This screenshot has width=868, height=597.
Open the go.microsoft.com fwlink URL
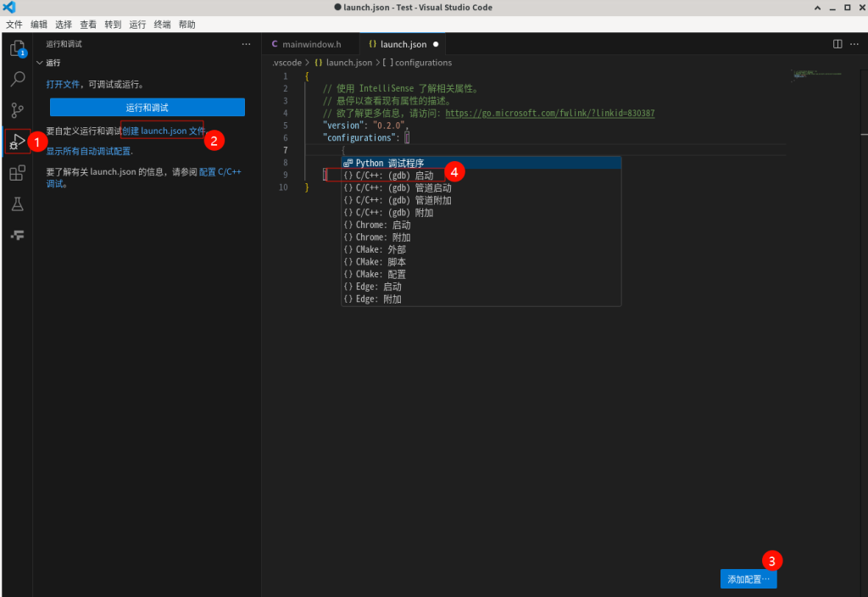(x=549, y=113)
